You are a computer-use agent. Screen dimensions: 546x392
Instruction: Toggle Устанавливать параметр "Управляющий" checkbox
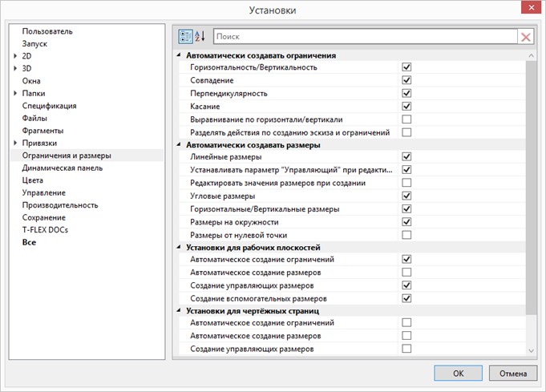406,169
